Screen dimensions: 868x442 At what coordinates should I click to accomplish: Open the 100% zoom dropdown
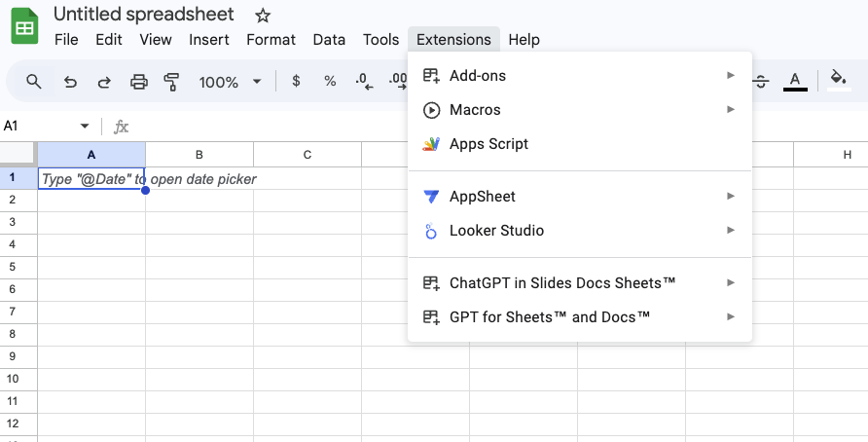[230, 82]
